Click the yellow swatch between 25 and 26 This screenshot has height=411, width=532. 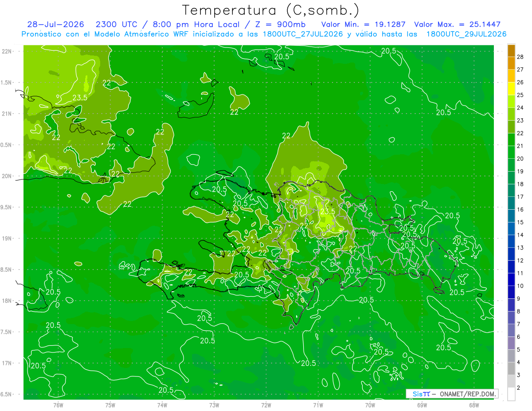[511, 89]
